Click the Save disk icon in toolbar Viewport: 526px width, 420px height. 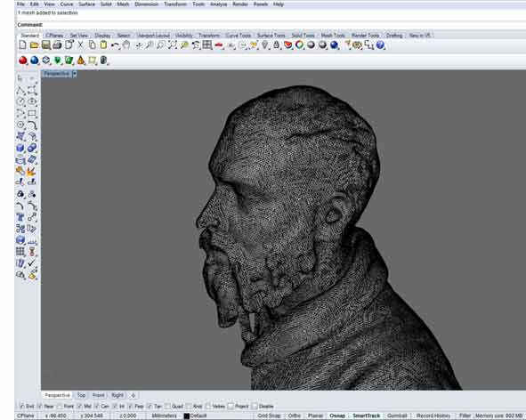click(46, 45)
